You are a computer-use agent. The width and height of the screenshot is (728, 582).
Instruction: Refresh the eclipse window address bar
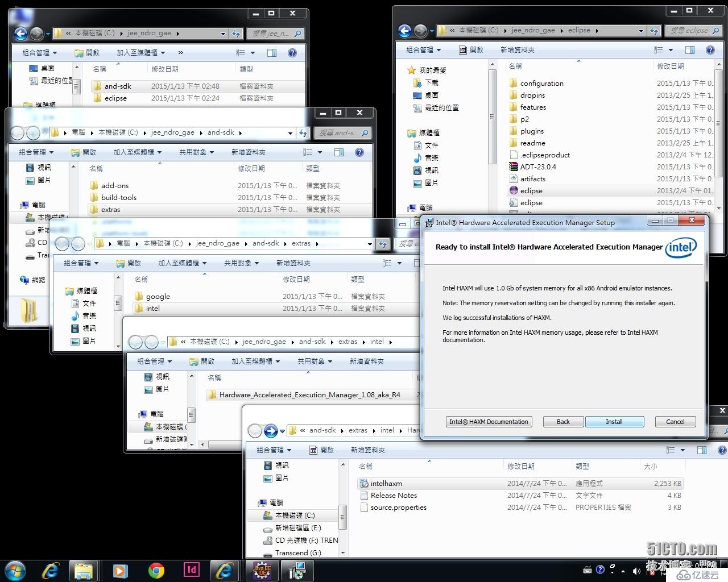pyautogui.click(x=655, y=31)
